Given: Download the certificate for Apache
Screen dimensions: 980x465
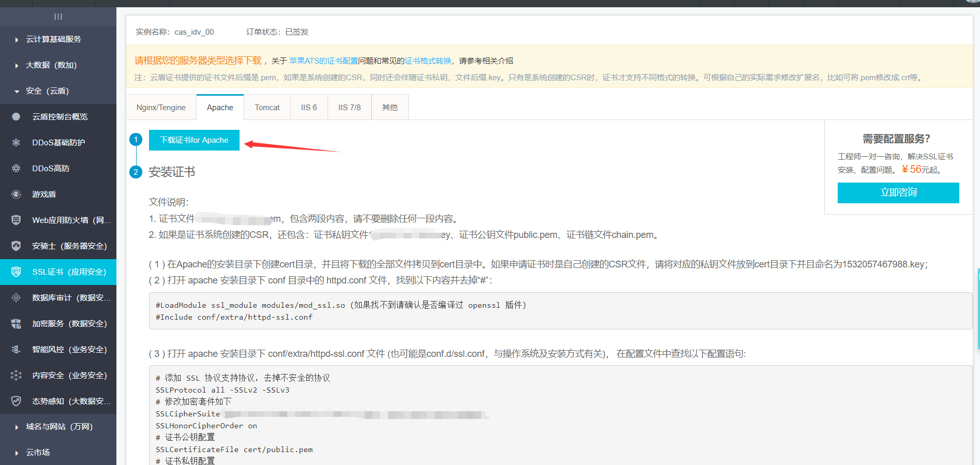Looking at the screenshot, I should pos(194,140).
